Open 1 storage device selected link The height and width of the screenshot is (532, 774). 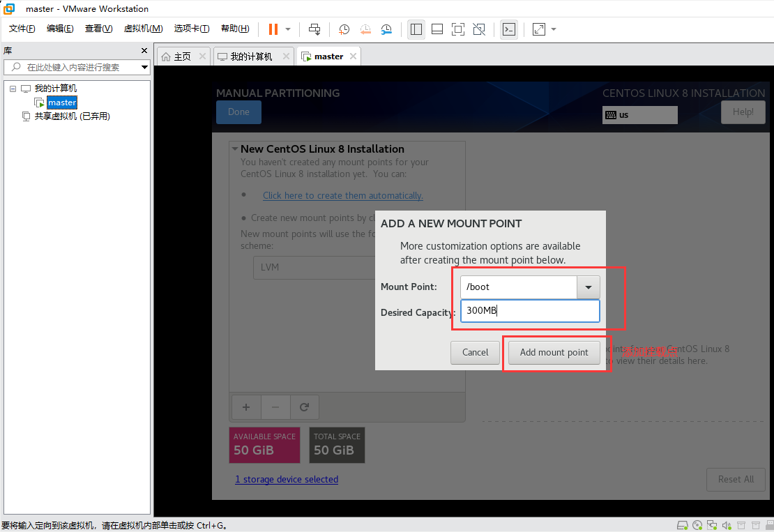(287, 480)
